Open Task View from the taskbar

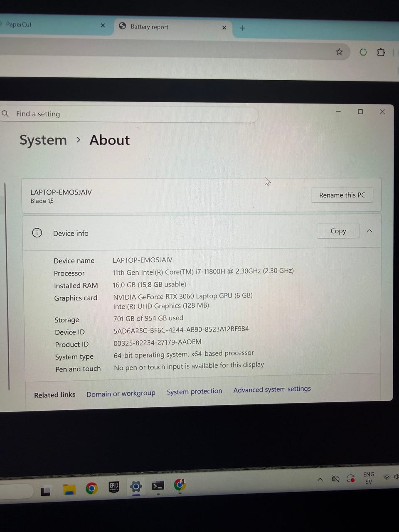click(45, 492)
